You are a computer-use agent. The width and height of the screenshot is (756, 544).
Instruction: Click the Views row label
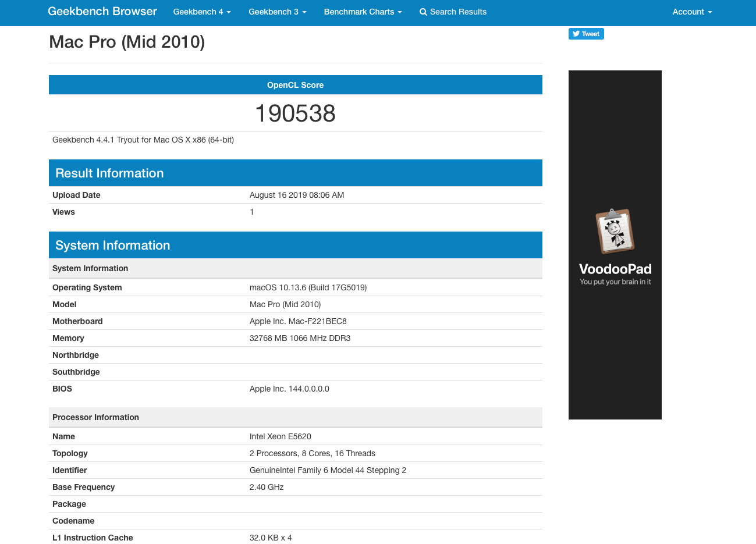pyautogui.click(x=63, y=212)
